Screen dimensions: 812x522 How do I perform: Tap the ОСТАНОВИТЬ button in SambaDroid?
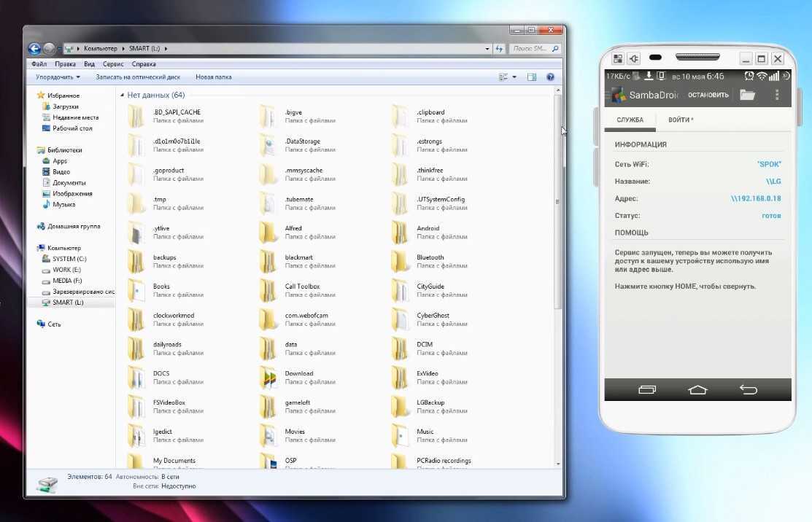pyautogui.click(x=708, y=95)
